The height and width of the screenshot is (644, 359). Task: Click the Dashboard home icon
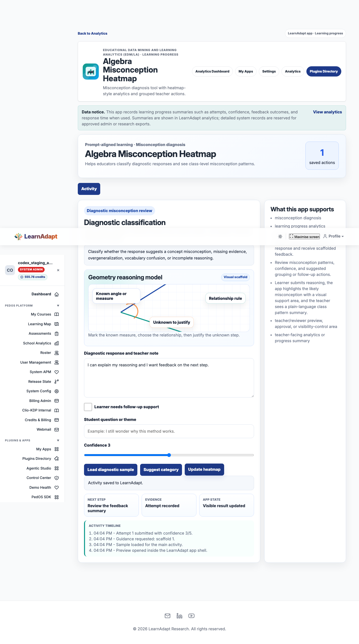click(x=57, y=294)
